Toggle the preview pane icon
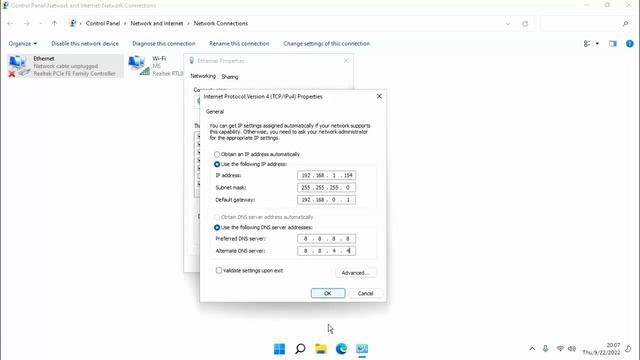Viewport: 640px width, 360px height. (x=613, y=44)
